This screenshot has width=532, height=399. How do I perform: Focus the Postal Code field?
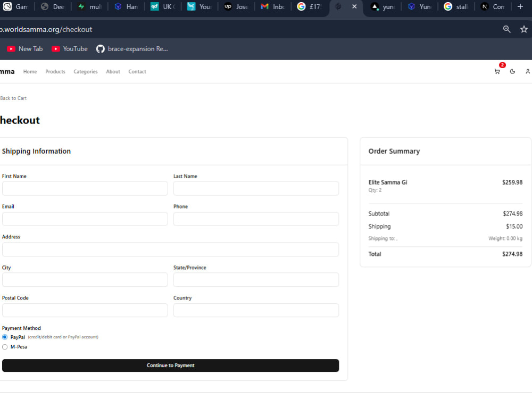85,310
